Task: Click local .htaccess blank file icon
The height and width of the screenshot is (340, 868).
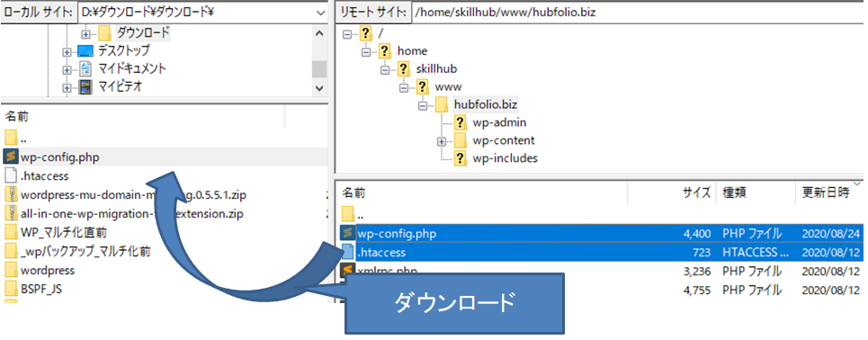Action: pos(11,176)
